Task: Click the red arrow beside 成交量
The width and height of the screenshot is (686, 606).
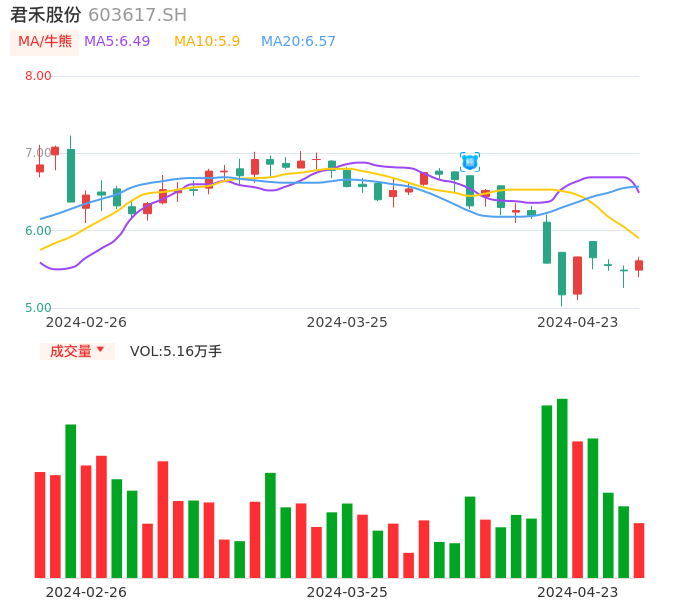Action: tap(100, 350)
